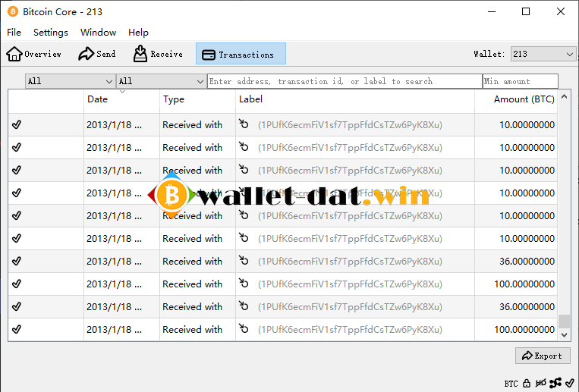Open the transaction type filter dropdown
The image size is (579, 392).
click(161, 81)
